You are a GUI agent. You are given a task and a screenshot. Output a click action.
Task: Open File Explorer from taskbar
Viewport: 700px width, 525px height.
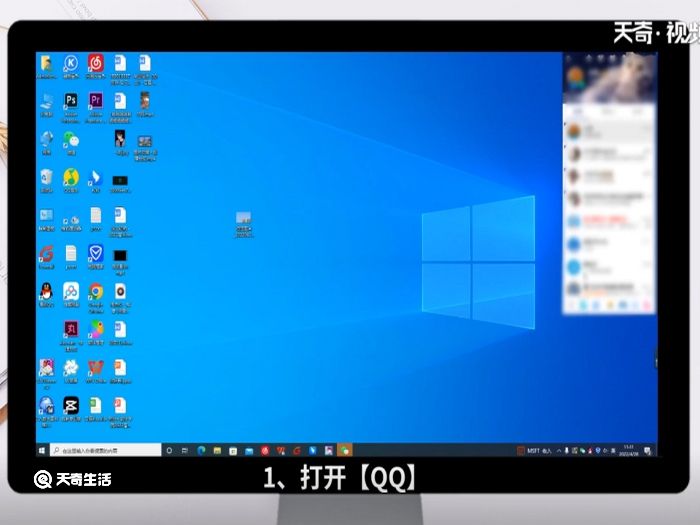pyautogui.click(x=217, y=451)
